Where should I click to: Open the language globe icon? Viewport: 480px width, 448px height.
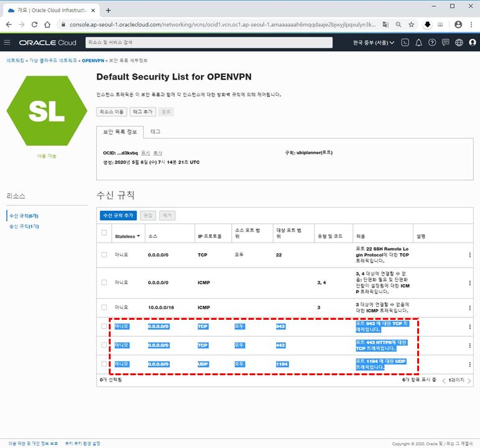click(459, 42)
